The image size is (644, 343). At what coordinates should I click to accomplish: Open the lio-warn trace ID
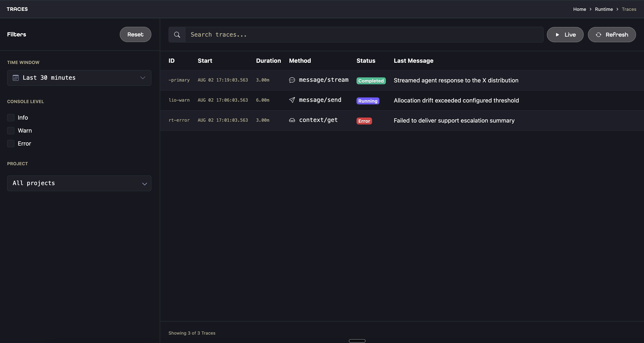(179, 100)
